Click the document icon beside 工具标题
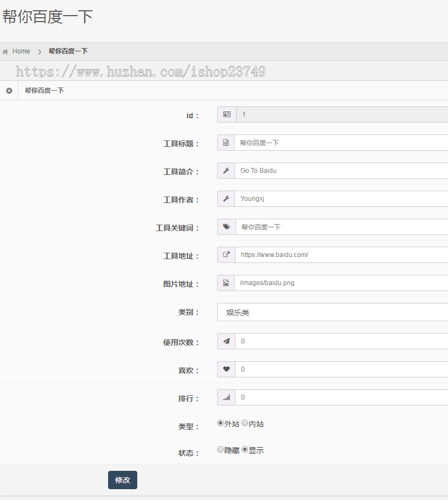Screen dimensions: 448x500 pos(226,143)
